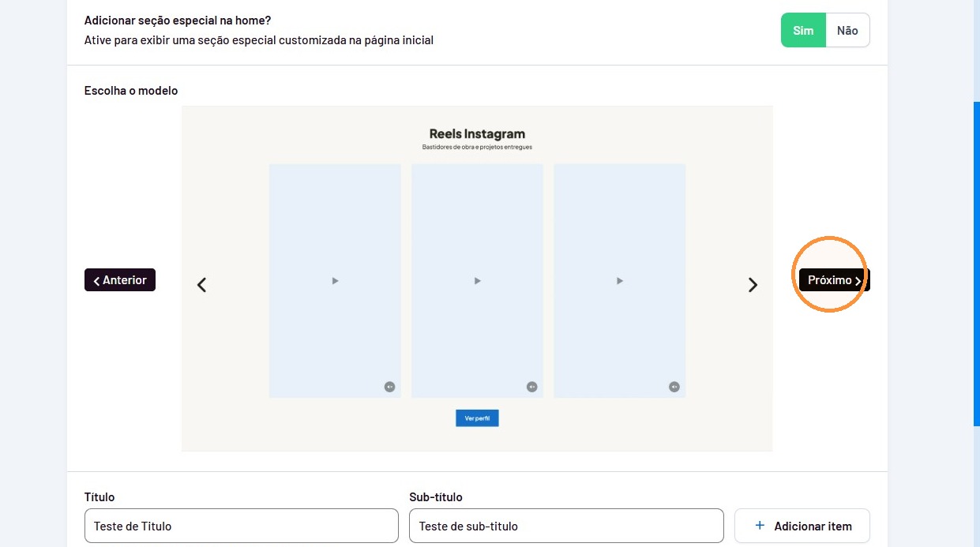Click chevron inside Próximo button
The image size is (980, 547).
pos(858,281)
